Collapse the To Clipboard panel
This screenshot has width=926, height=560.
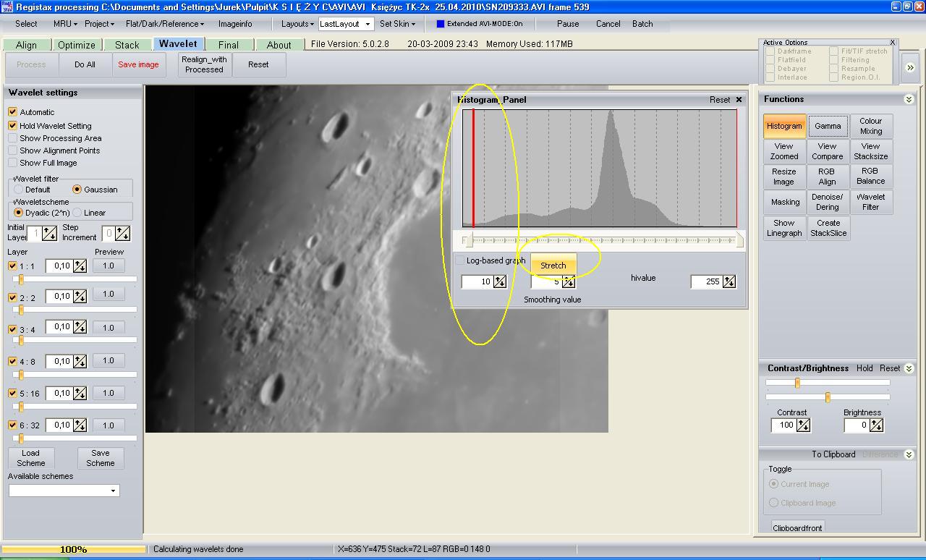click(x=909, y=454)
